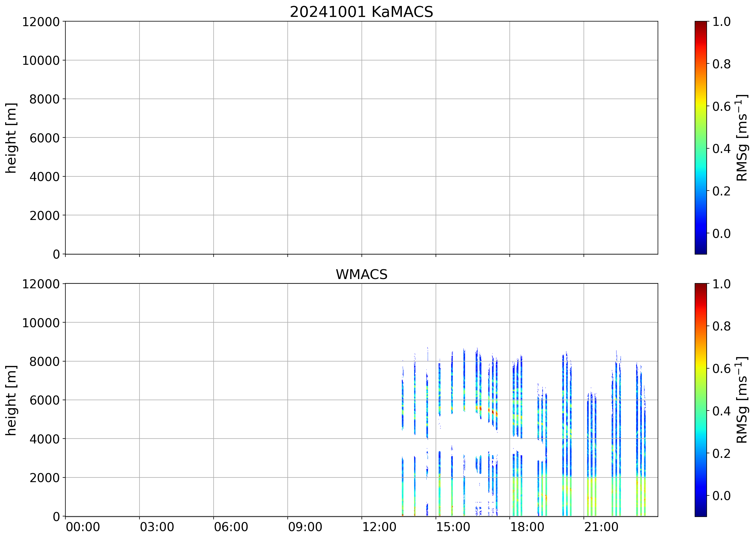Click the top colorbar gradient
This screenshot has height=539, width=756.
[700, 138]
